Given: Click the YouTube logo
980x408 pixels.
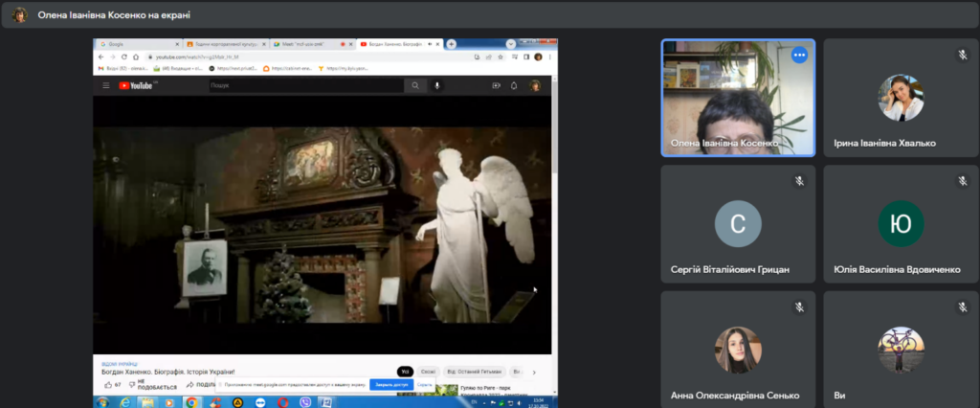Looking at the screenshot, I should [136, 85].
